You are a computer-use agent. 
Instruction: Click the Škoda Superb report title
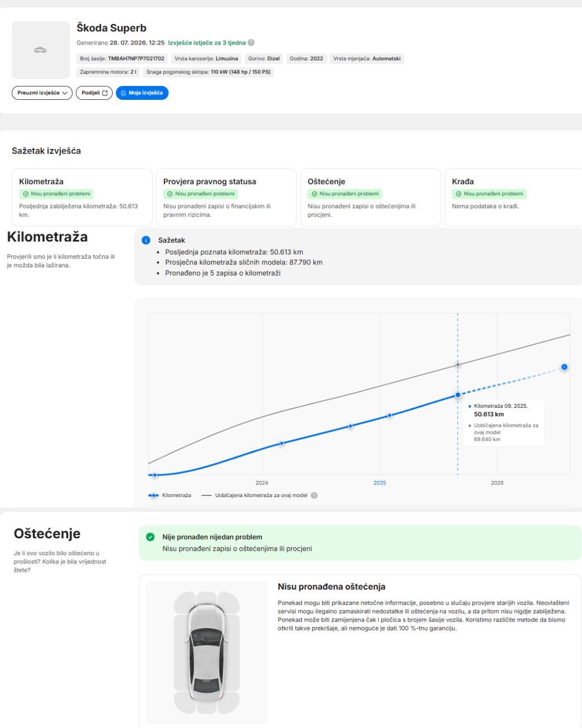[x=111, y=28]
